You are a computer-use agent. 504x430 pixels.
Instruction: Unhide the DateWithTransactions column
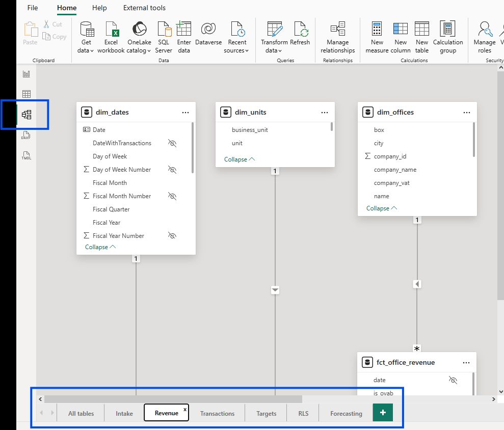point(172,143)
